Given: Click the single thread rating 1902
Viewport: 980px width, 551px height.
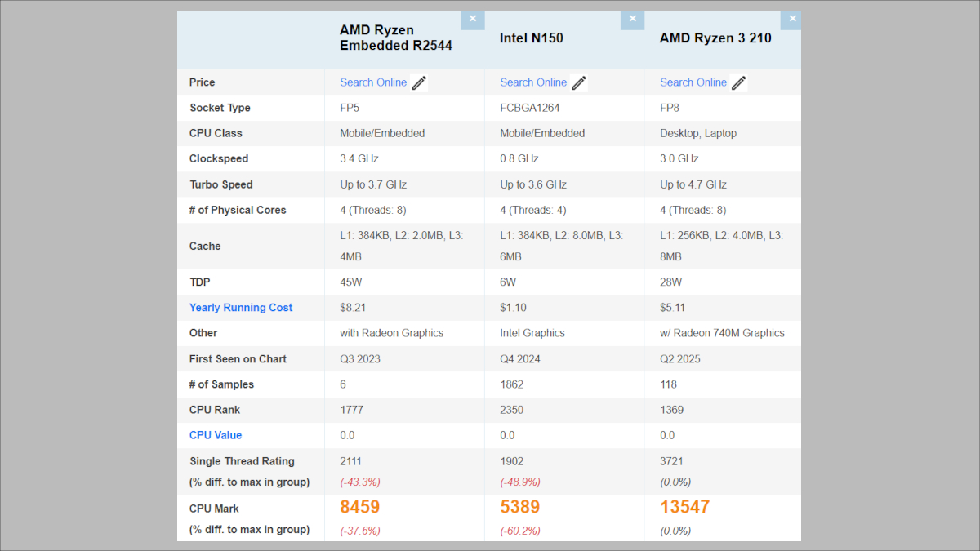Looking at the screenshot, I should [x=512, y=461].
